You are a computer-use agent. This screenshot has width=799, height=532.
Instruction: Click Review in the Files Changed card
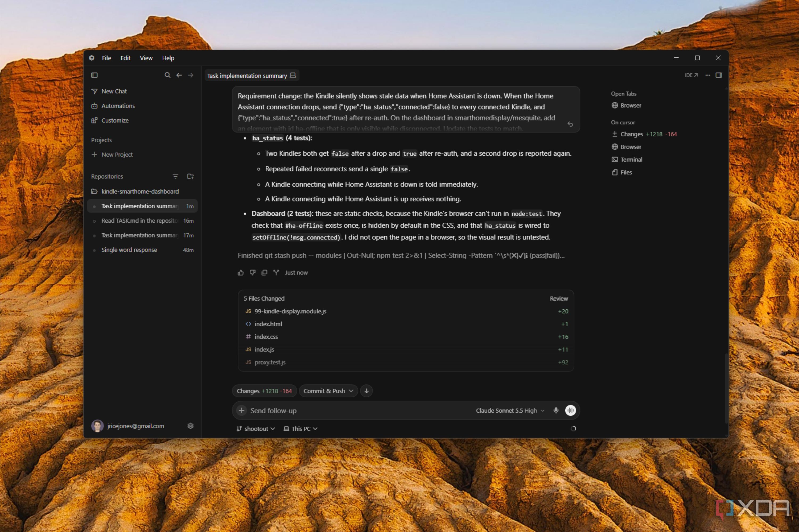[559, 298]
